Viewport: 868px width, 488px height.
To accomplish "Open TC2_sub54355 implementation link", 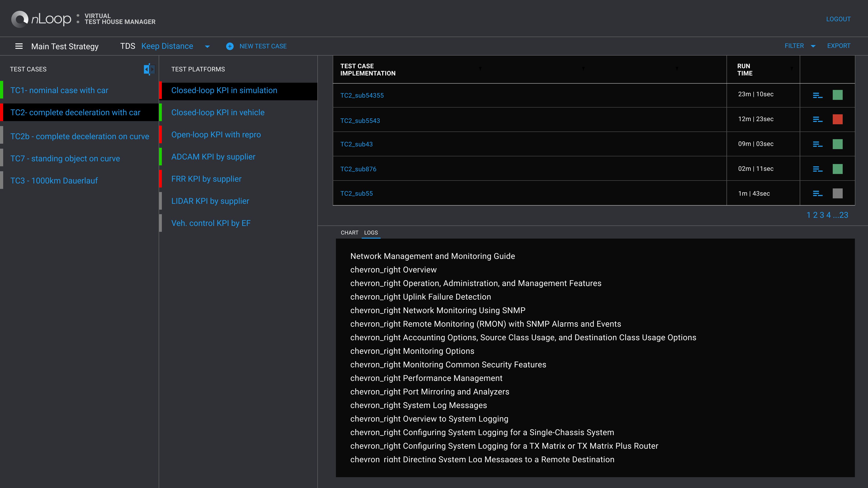I will [x=362, y=95].
